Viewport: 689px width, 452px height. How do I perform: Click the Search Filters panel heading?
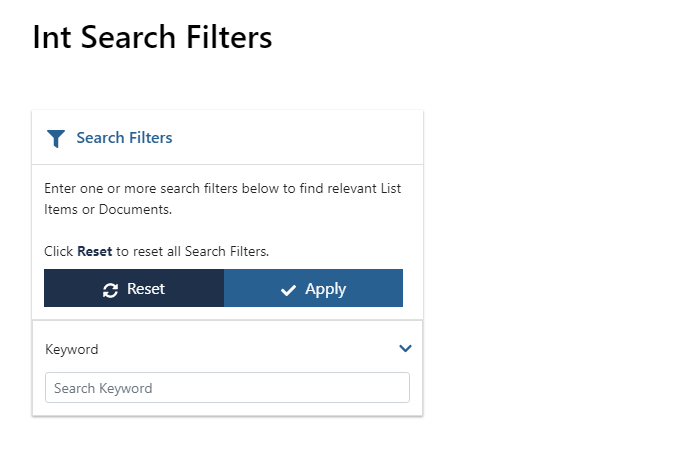(x=124, y=137)
